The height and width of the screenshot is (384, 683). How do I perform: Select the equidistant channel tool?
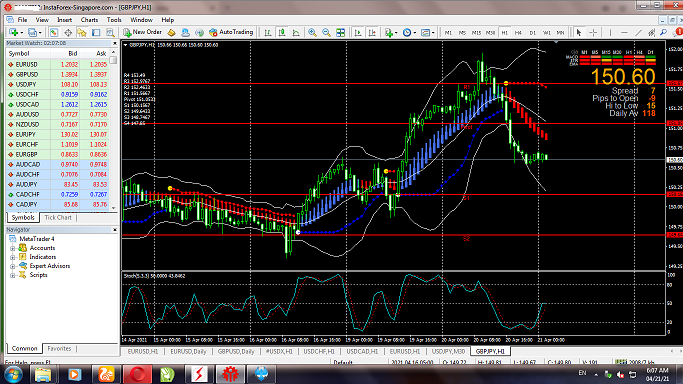652,33
